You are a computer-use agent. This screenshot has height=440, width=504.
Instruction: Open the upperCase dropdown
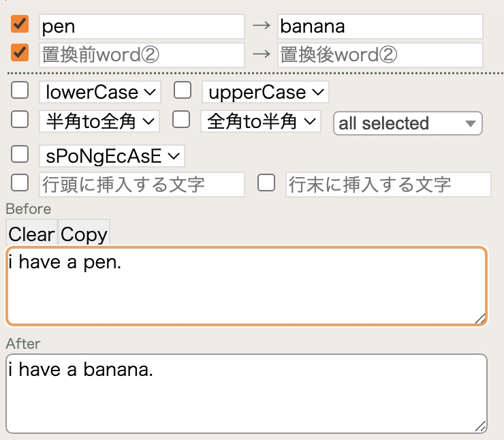266,92
